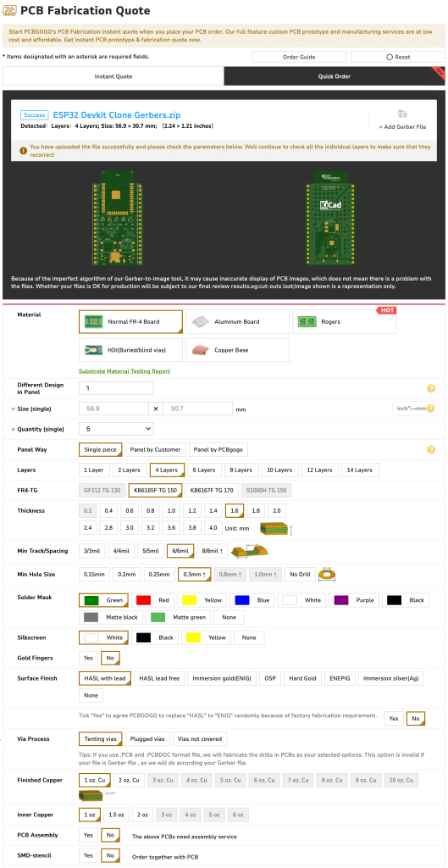The width and height of the screenshot is (448, 868).
Task: Click the board thickness illustration icon
Action: coord(276,528)
